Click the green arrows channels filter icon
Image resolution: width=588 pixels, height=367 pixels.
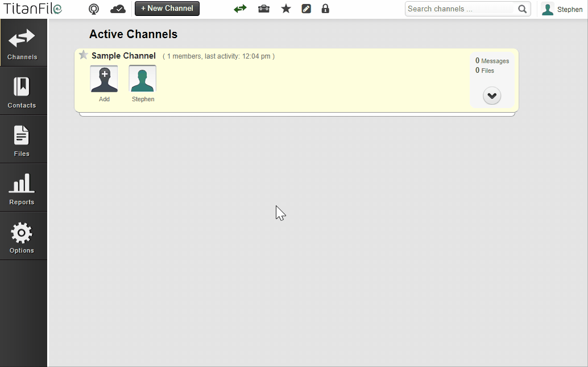(240, 9)
